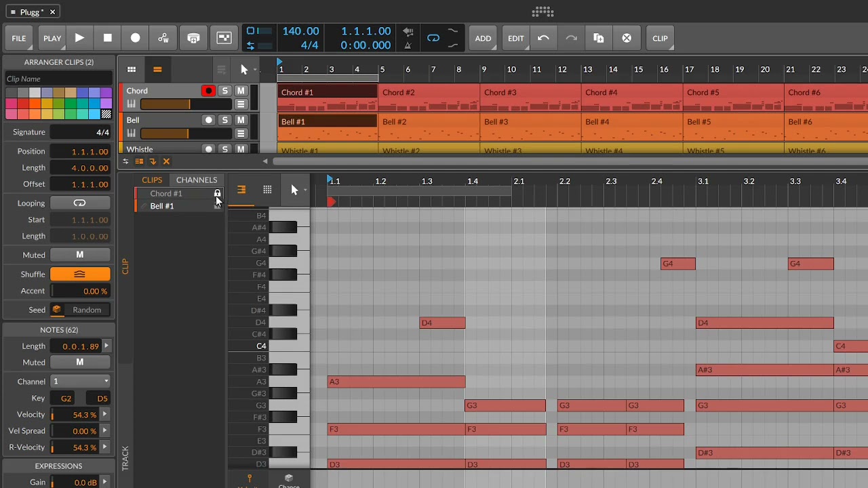Toggle the clip Muted M button
The width and height of the screenshot is (868, 488).
click(80, 255)
